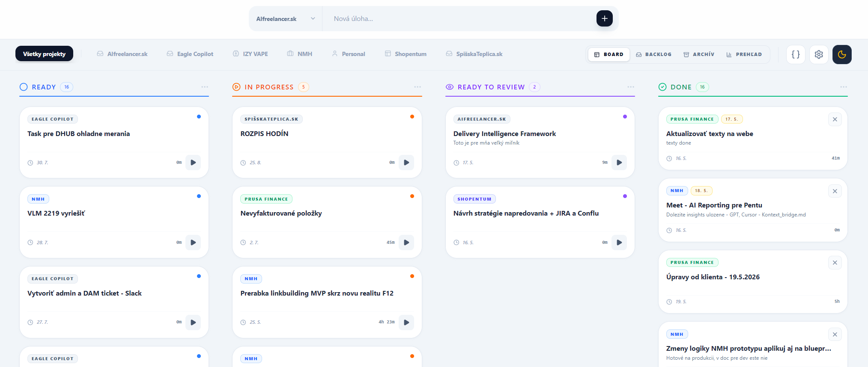Start timer on VLM 2219 vyriešiť card

coord(193,243)
